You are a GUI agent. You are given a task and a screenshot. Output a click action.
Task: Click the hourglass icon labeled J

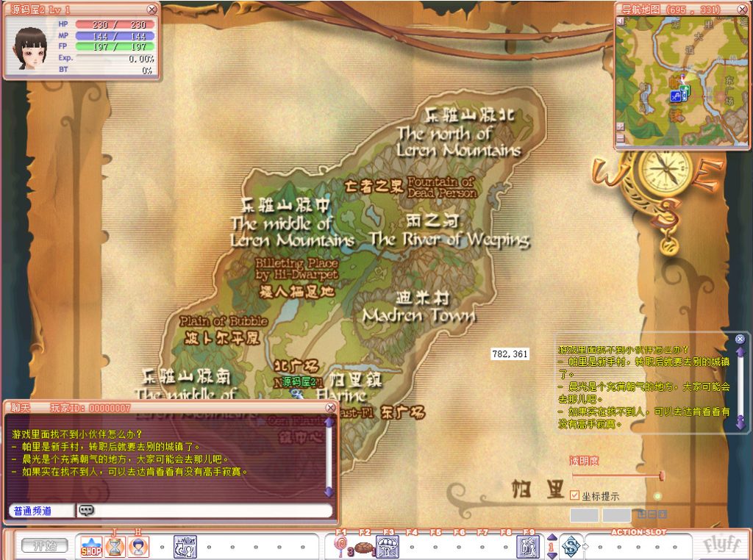(x=115, y=546)
